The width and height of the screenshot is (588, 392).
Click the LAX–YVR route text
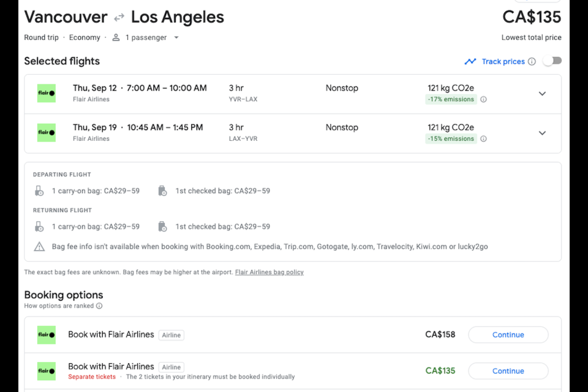click(x=243, y=139)
